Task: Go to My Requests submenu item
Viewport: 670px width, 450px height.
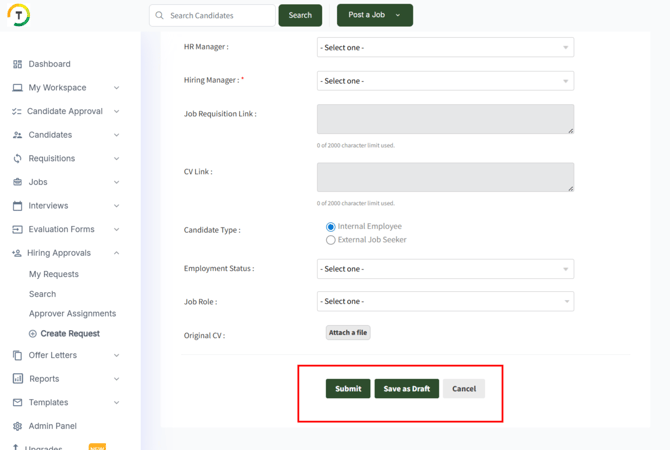Action: [54, 274]
